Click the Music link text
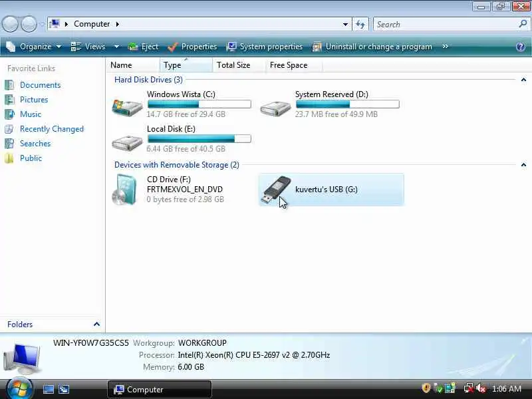This screenshot has height=399, width=532. (x=31, y=114)
